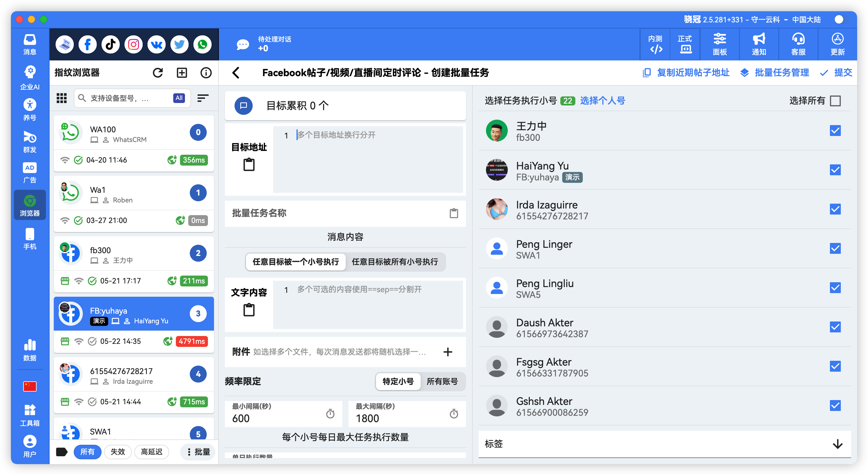Uncheck the 王力中 account checkbox
The width and height of the screenshot is (868, 475).
click(835, 131)
